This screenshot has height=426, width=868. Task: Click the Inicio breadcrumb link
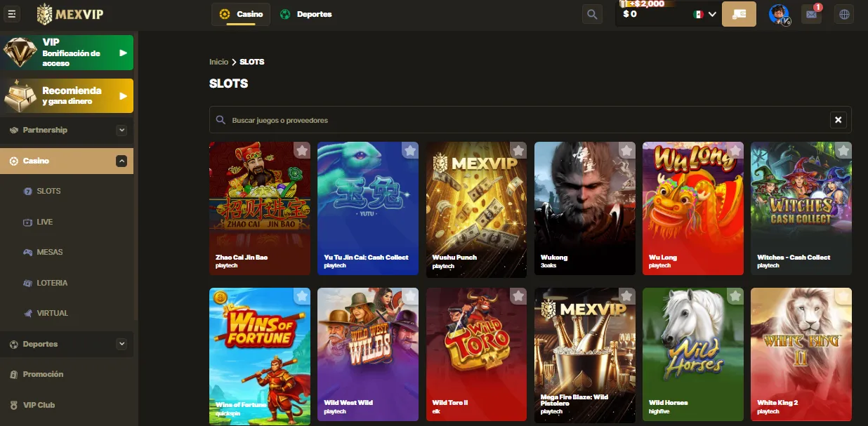pos(218,62)
